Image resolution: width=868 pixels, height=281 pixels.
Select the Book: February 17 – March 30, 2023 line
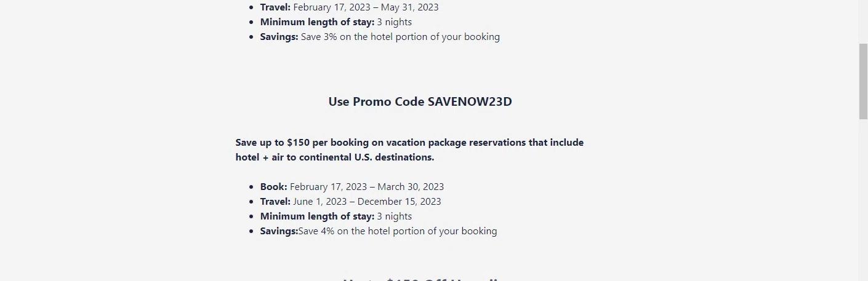pyautogui.click(x=352, y=187)
